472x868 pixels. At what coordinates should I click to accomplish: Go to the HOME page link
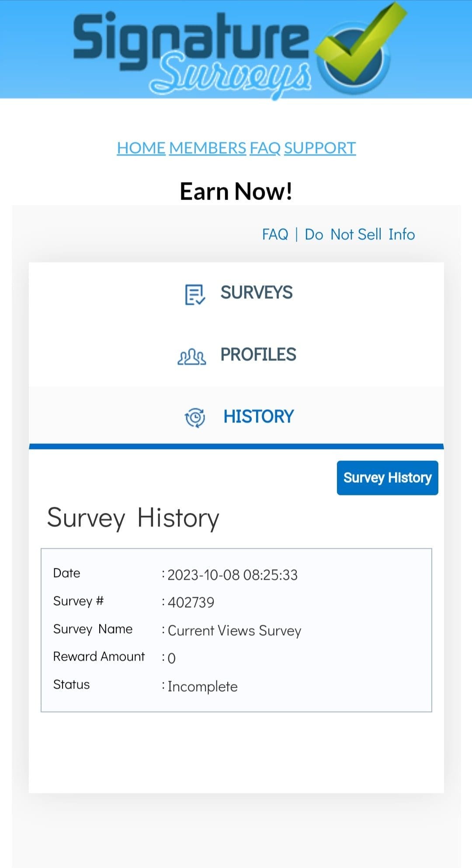click(x=141, y=148)
